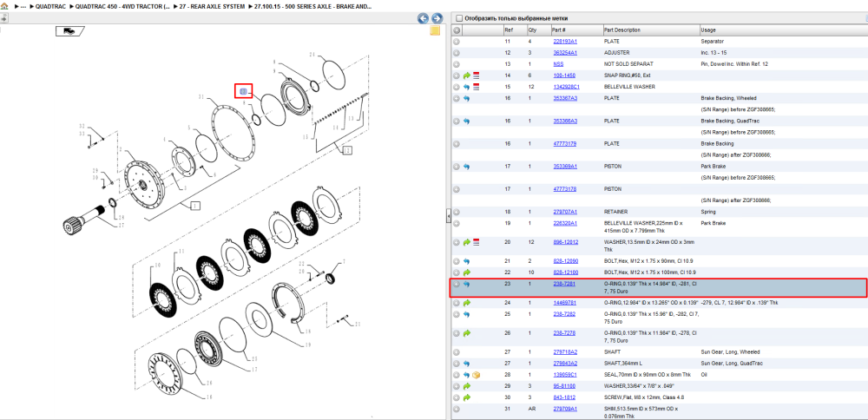Collapse the splitter between diagram and parts list

[449, 217]
